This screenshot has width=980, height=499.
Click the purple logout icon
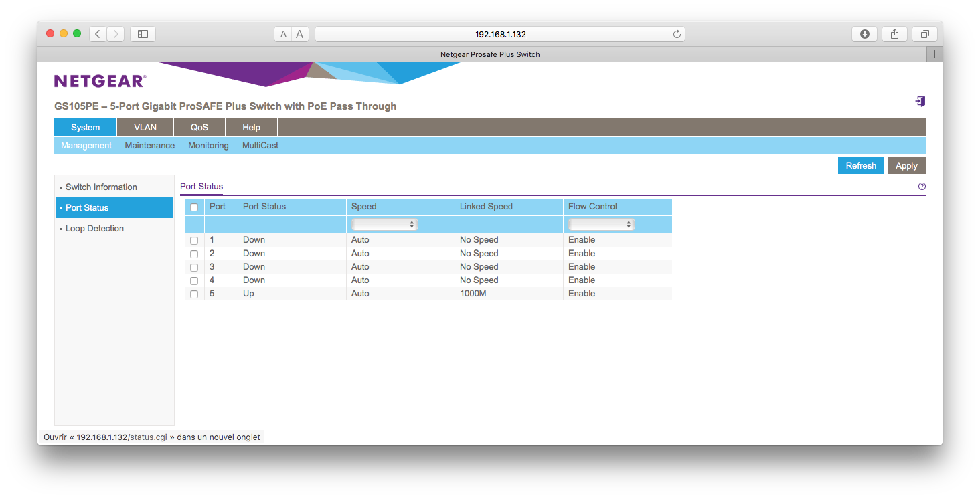pyautogui.click(x=920, y=101)
